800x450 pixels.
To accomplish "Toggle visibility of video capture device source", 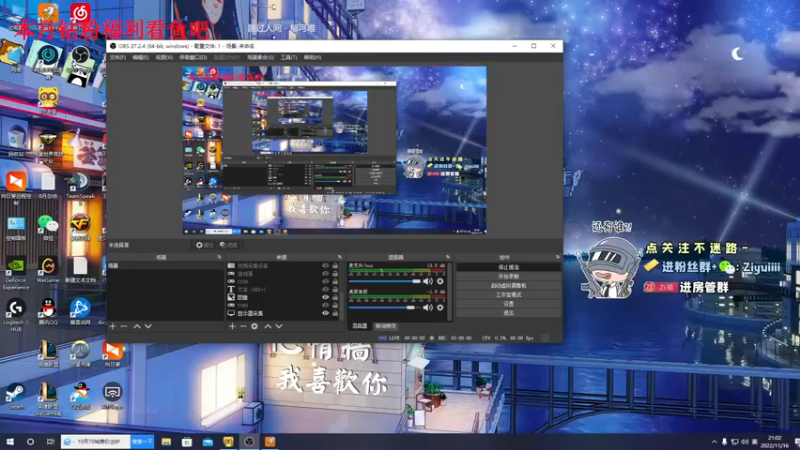I will point(326,266).
